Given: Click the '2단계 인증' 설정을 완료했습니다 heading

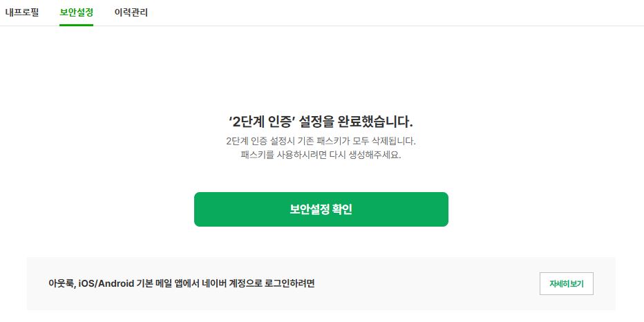Looking at the screenshot, I should pos(321,122).
